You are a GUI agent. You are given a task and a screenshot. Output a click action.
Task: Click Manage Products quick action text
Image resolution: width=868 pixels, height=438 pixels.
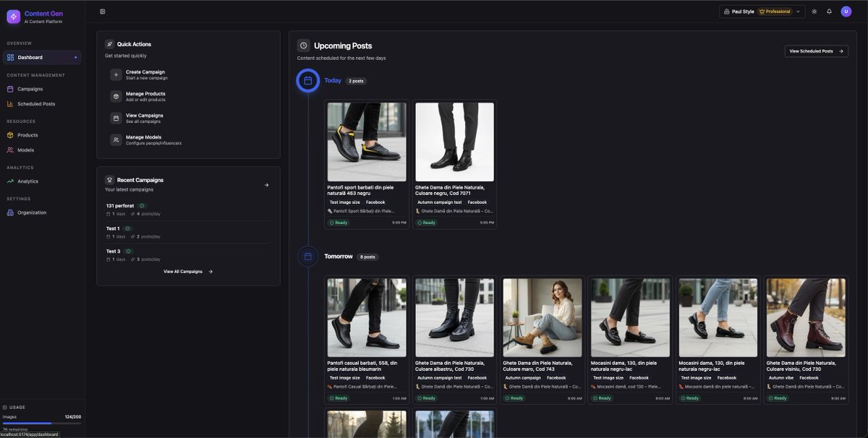(145, 93)
